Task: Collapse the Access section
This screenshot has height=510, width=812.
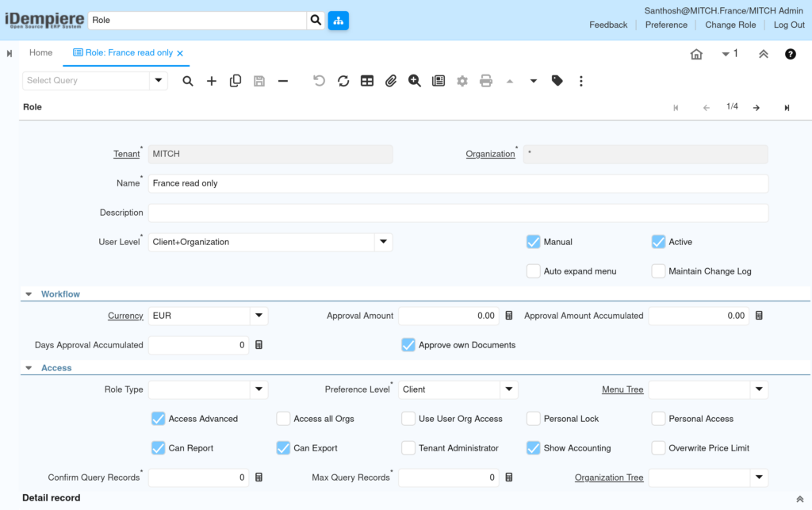Action: [x=29, y=367]
